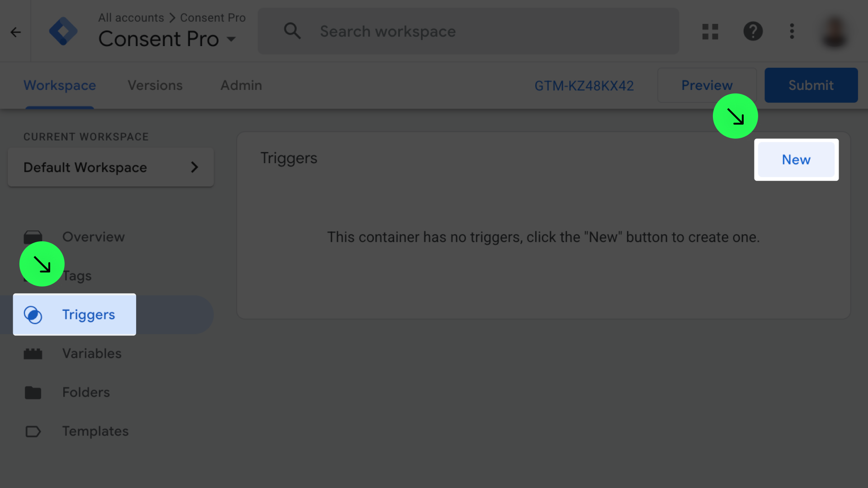
Task: Click the Google Tag Manager logo
Action: (x=63, y=31)
